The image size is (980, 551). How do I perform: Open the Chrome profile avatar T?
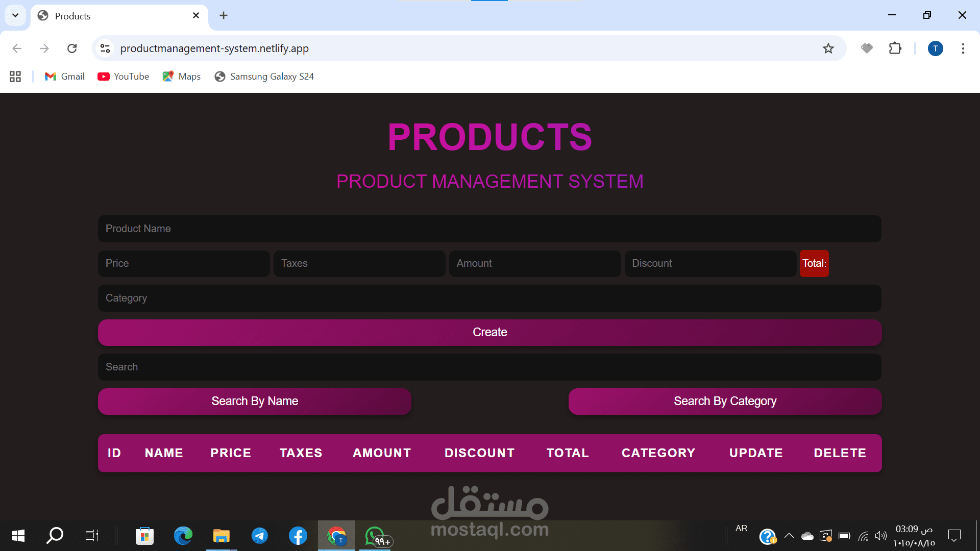(x=935, y=48)
